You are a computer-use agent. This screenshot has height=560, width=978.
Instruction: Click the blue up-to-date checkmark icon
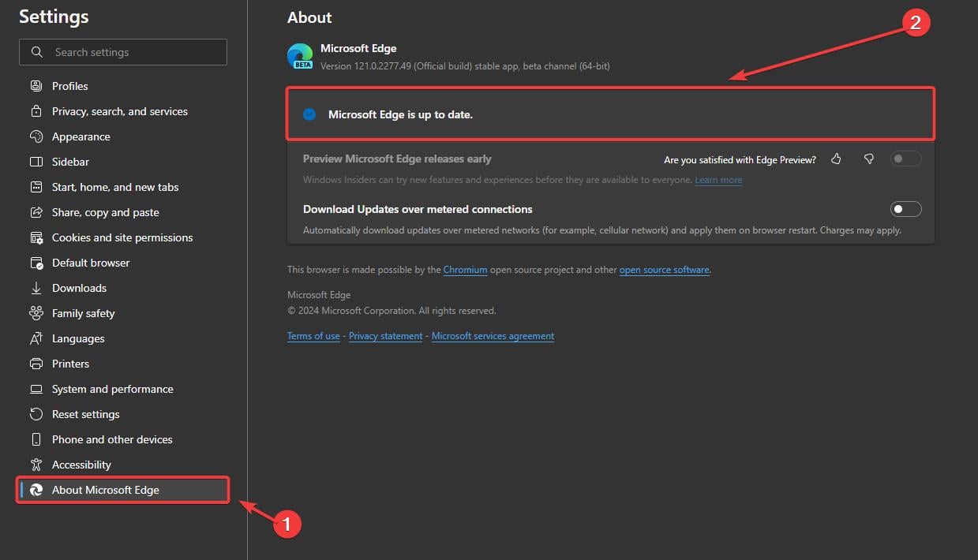pyautogui.click(x=309, y=114)
